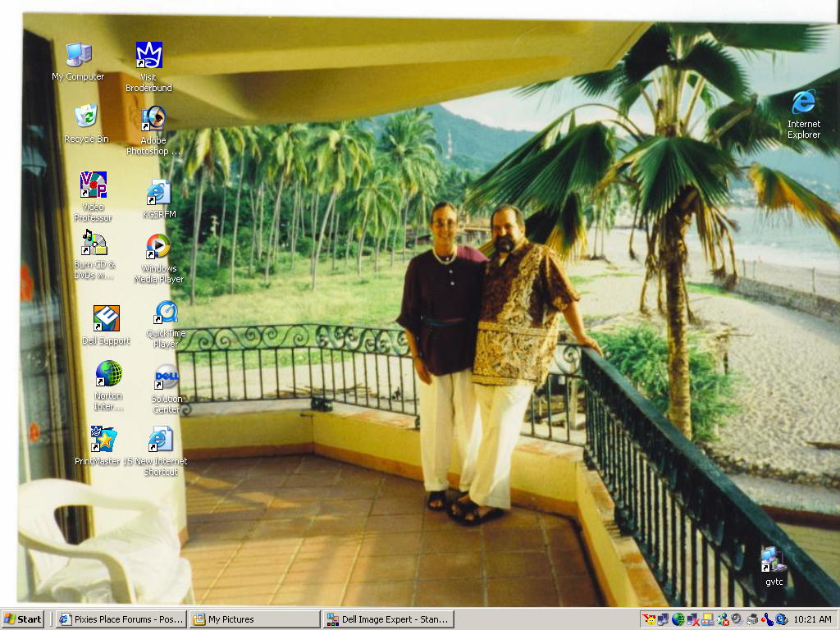Click the system tray clock
This screenshot has width=840, height=630.
813,619
